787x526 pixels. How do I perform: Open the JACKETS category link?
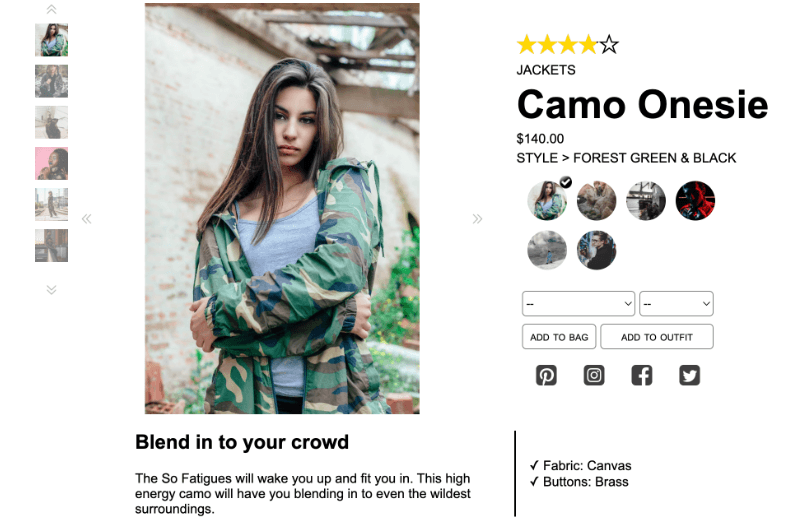click(546, 70)
